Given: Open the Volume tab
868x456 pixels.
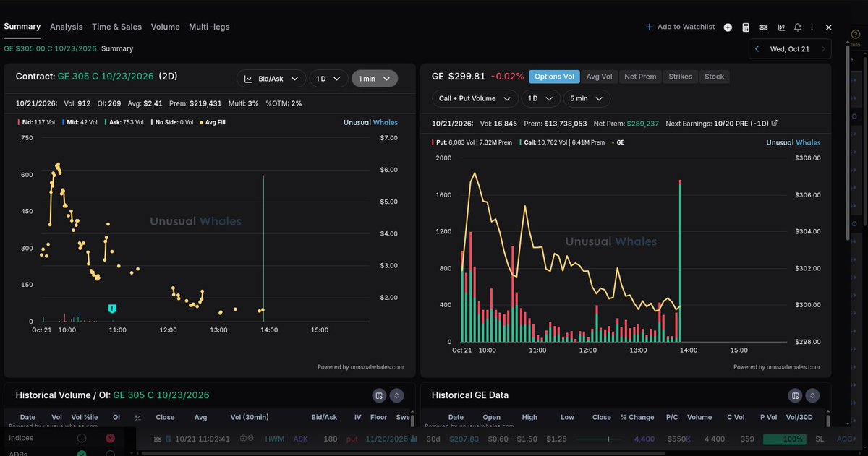Looking at the screenshot, I should (x=166, y=27).
